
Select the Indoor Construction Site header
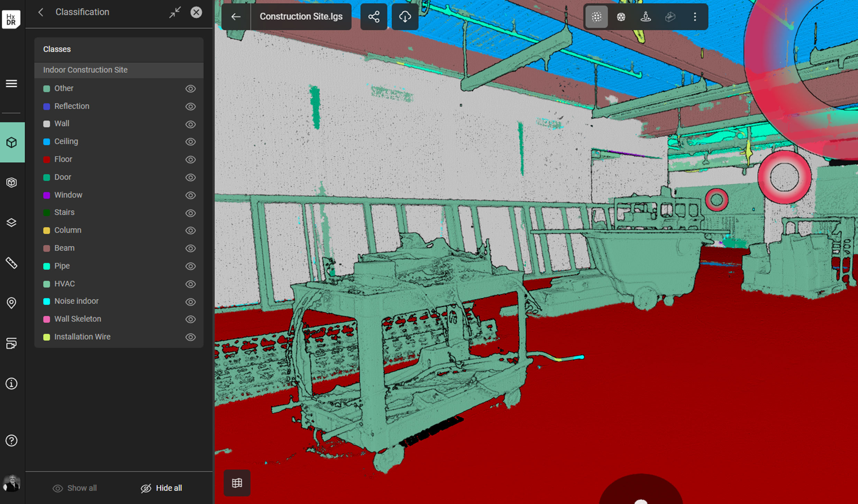click(x=119, y=70)
